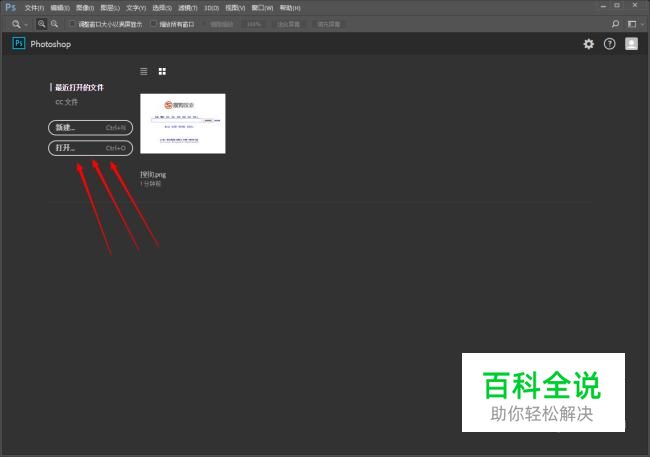The width and height of the screenshot is (650, 457).
Task: Open the 图像 (Image) menu
Action: click(x=85, y=8)
